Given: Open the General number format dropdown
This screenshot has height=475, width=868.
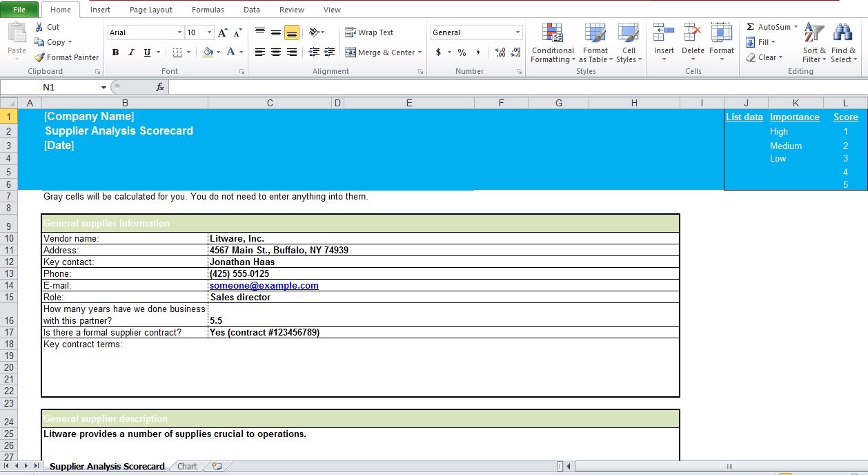Looking at the screenshot, I should click(518, 32).
